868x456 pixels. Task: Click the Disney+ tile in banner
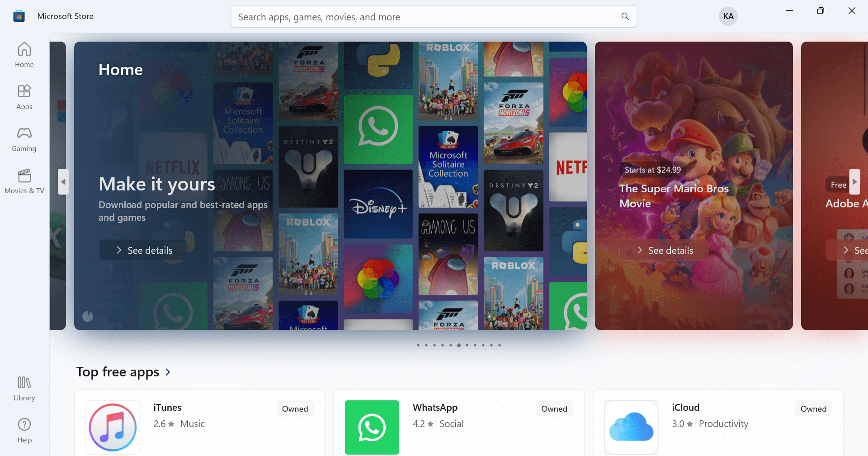click(378, 204)
